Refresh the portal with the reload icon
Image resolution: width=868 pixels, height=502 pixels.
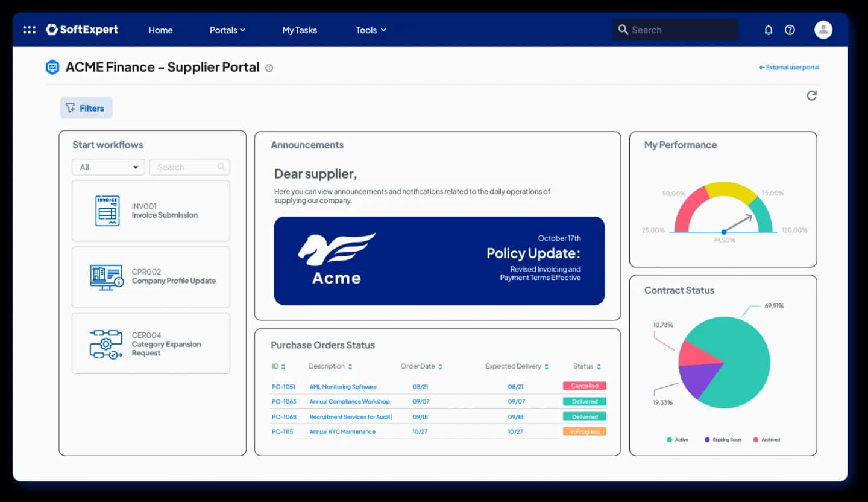[811, 95]
